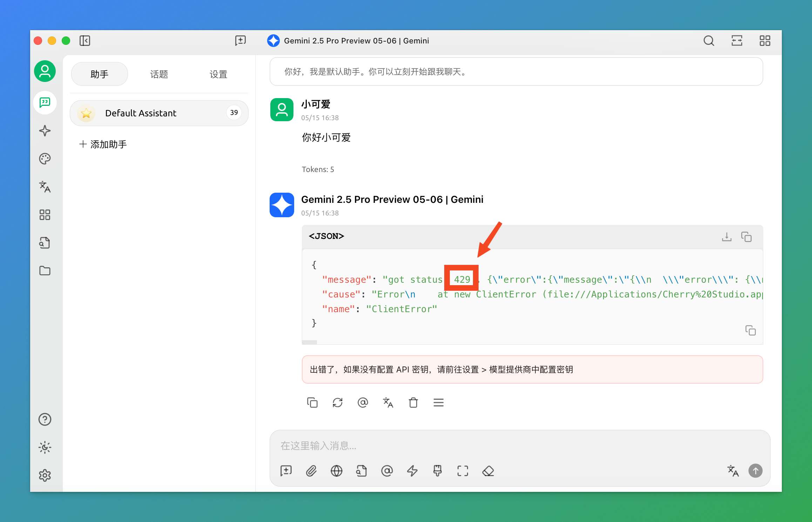Image resolution: width=812 pixels, height=522 pixels.
Task: Attach a file with the paperclip icon
Action: click(x=311, y=471)
